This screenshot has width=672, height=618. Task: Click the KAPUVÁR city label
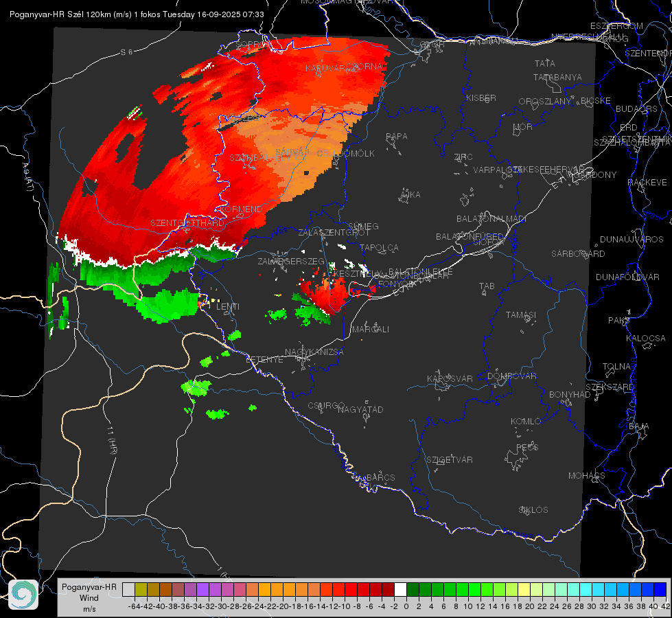325,68
